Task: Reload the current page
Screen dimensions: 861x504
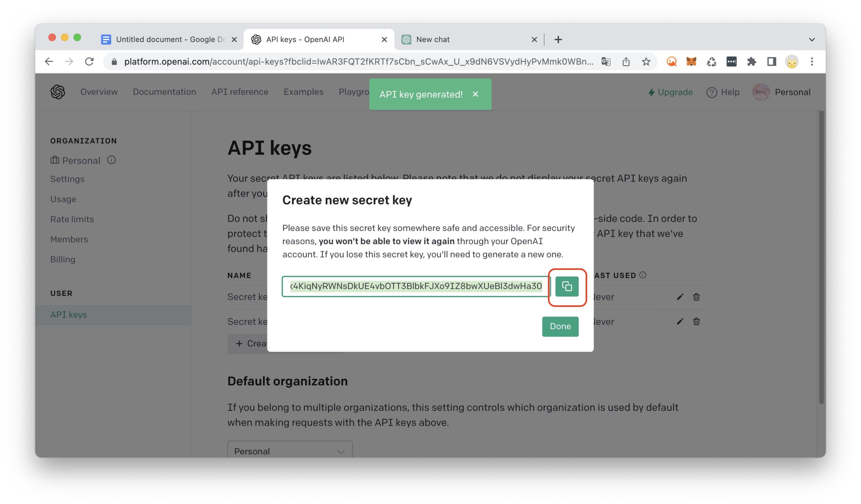Action: [x=89, y=62]
